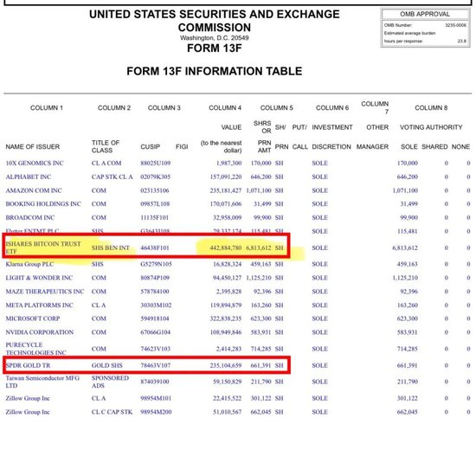Open the 10X GENOMICS INC issuer entry
476x450 pixels.
pyautogui.click(x=35, y=163)
